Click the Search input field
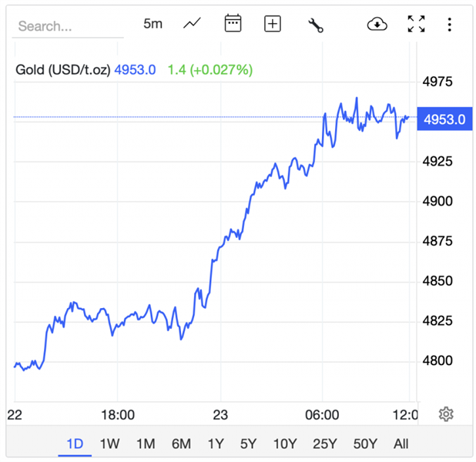The image size is (476, 462). click(x=68, y=26)
